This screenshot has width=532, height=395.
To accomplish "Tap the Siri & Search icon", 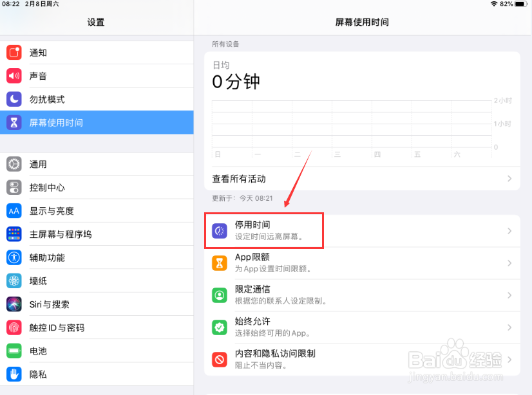I will 14,304.
